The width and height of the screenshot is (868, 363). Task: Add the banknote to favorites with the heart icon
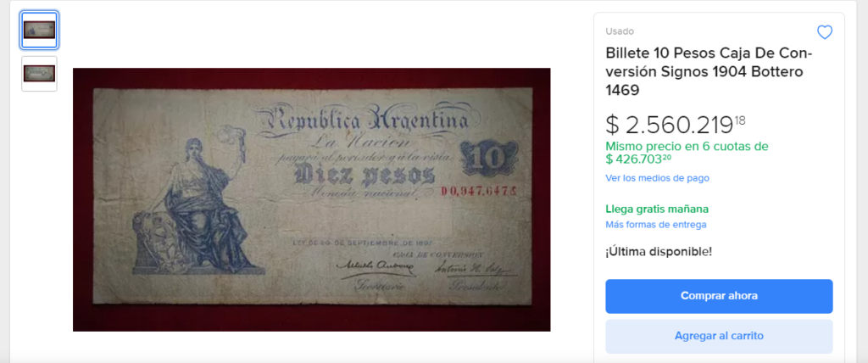pyautogui.click(x=824, y=33)
